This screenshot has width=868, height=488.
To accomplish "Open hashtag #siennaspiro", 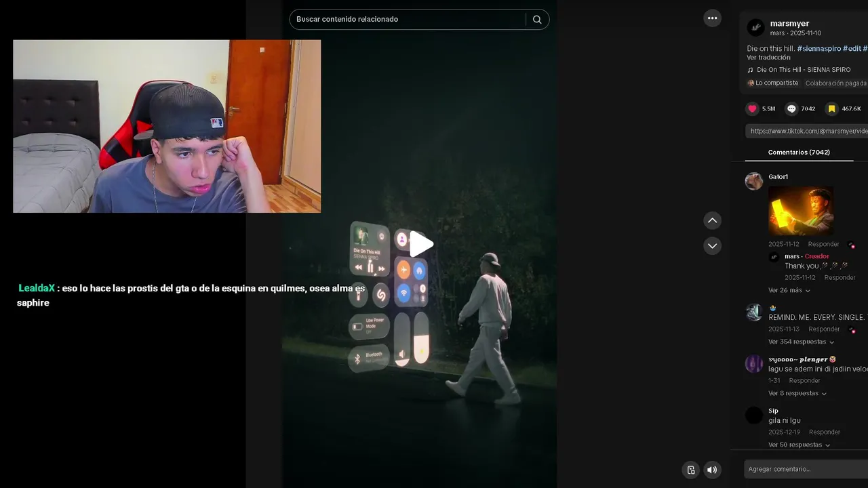I will point(818,49).
